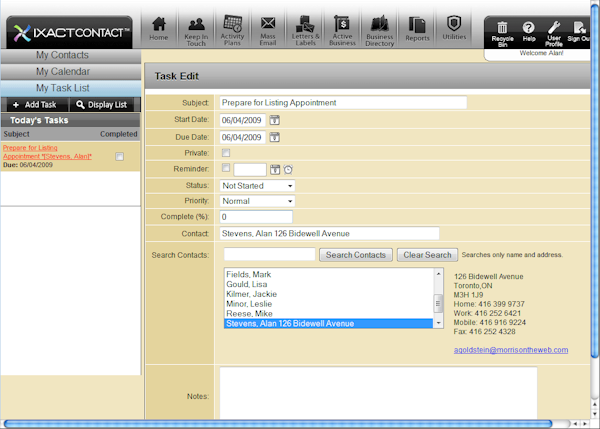Enable the Reminder checkbox
This screenshot has height=429, width=600.
[x=226, y=168]
